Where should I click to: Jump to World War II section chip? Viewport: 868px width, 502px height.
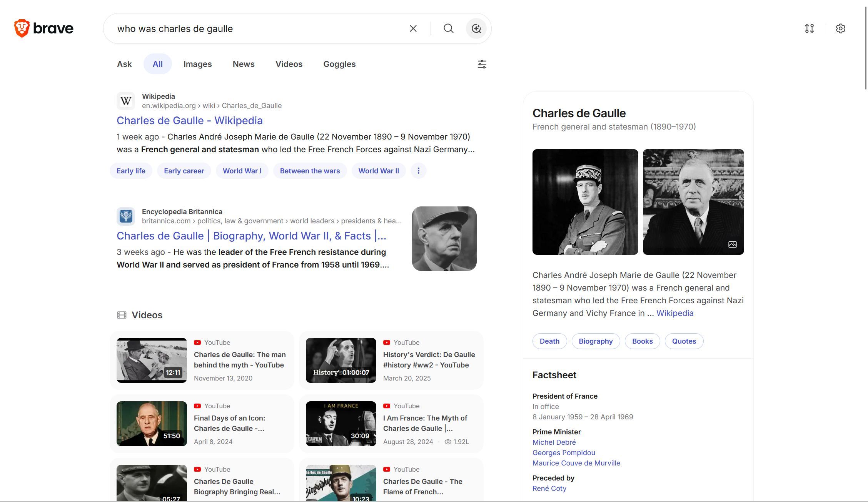(x=379, y=171)
